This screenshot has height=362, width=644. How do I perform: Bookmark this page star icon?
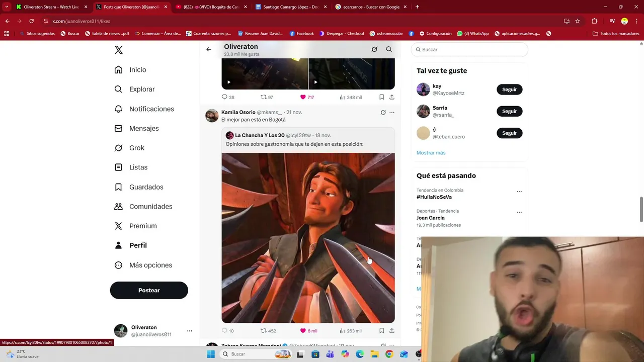pyautogui.click(x=578, y=21)
